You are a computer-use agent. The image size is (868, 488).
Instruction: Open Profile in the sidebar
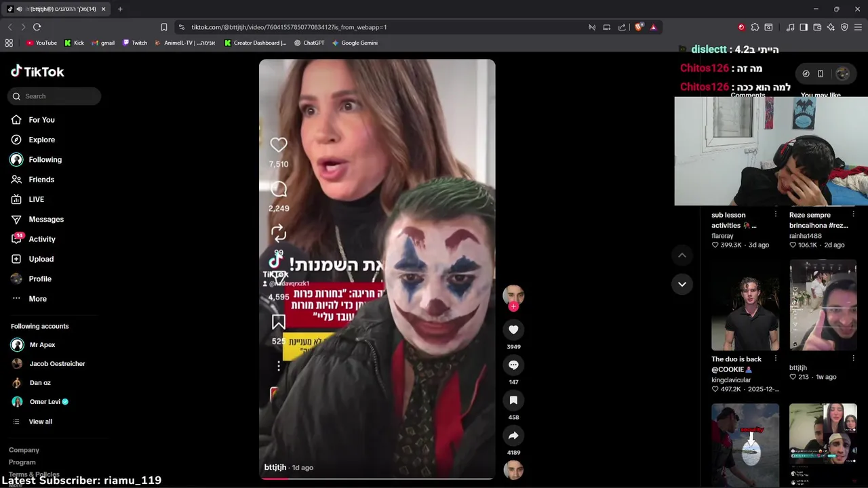(39, 279)
